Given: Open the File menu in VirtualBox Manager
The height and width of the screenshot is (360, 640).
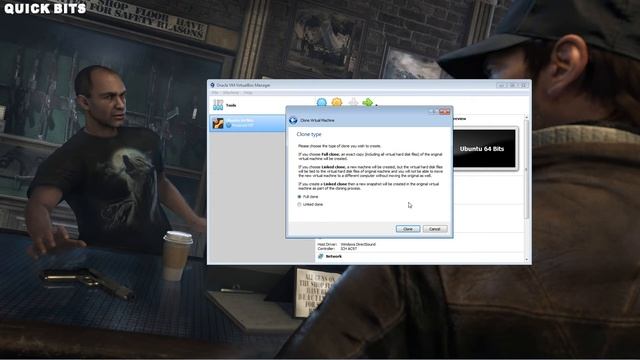Looking at the screenshot, I should pyautogui.click(x=215, y=93).
